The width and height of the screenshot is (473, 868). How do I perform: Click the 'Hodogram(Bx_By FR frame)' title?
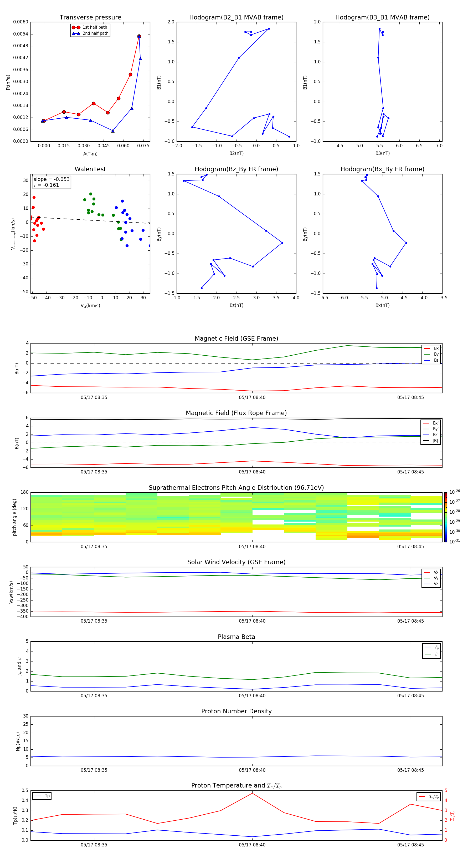tap(382, 169)
